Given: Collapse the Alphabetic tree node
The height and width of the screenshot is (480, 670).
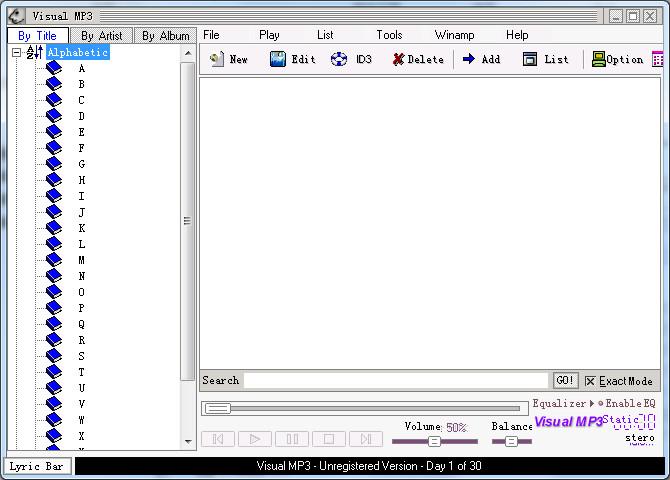Looking at the screenshot, I should [16, 52].
